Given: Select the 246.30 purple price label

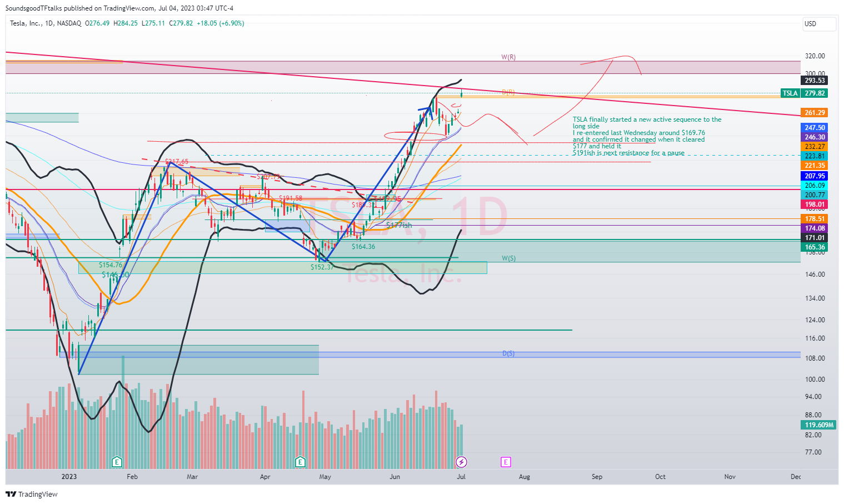Looking at the screenshot, I should coord(815,137).
